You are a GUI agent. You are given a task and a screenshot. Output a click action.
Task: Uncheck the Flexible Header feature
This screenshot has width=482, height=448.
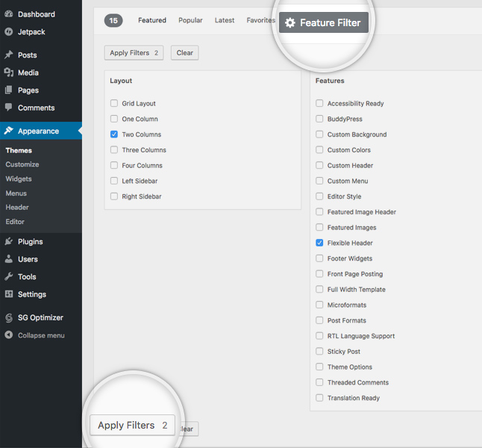[x=319, y=243]
